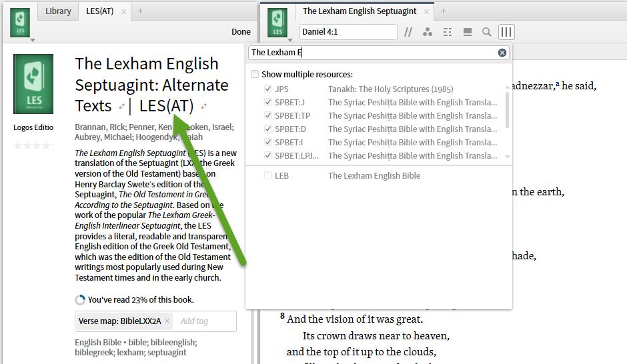Viewport: 627px width, 364px height.
Task: Open the table of contents outline icon
Action: (448, 32)
